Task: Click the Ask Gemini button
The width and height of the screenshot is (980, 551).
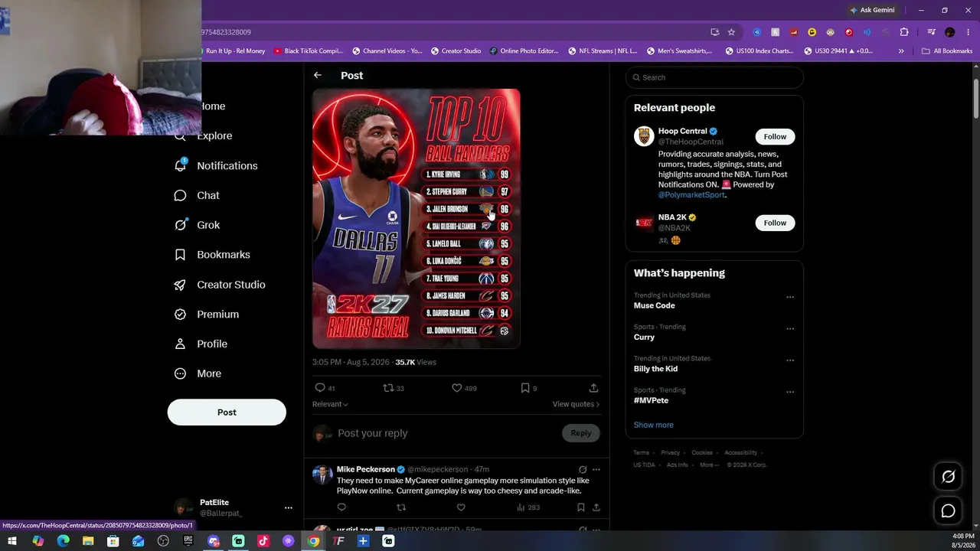Action: click(x=871, y=10)
